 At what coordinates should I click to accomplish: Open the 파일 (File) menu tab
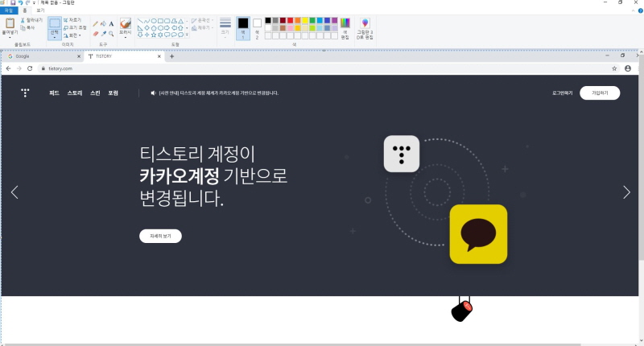coord(9,10)
